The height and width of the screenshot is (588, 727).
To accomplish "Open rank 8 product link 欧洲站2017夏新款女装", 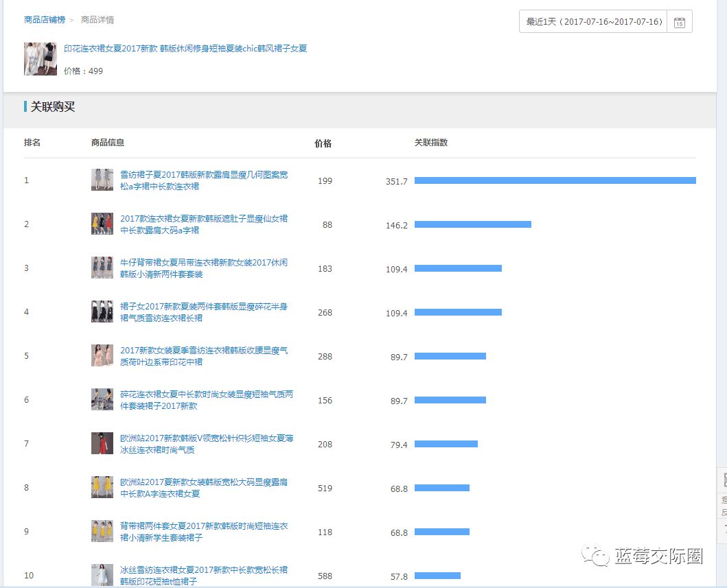I will coord(204,487).
